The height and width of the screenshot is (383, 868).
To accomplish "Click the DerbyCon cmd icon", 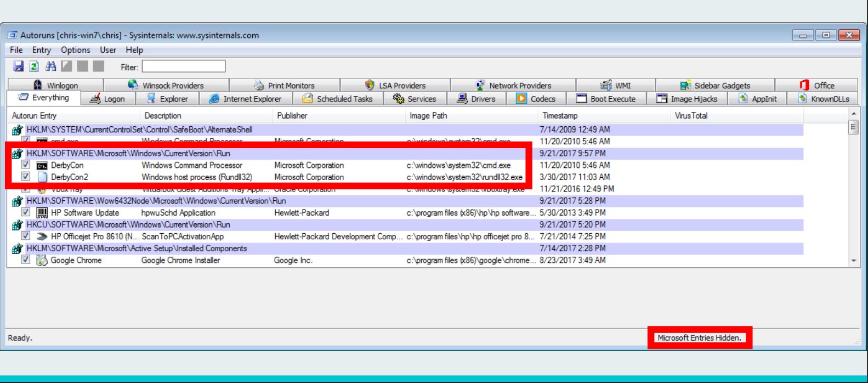I will coord(42,165).
